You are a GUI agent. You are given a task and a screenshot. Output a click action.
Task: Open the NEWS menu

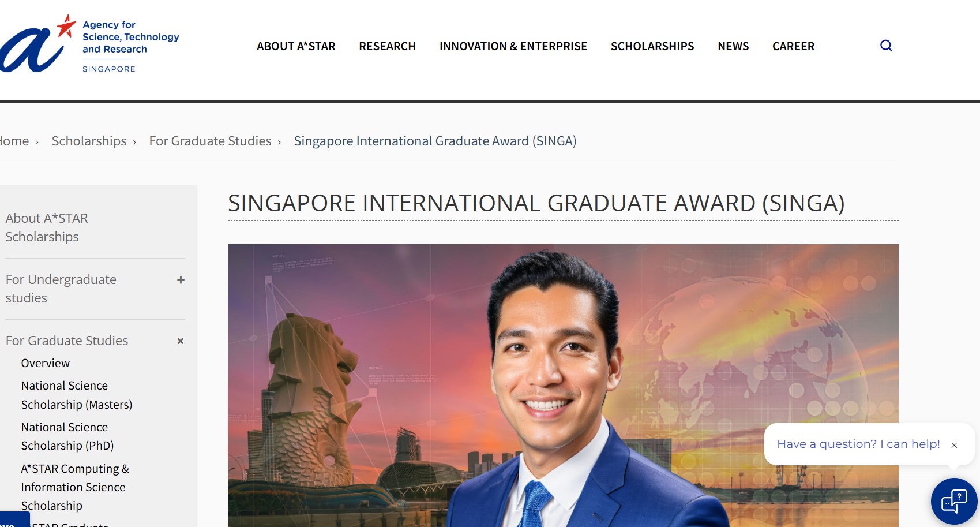pyautogui.click(x=733, y=46)
